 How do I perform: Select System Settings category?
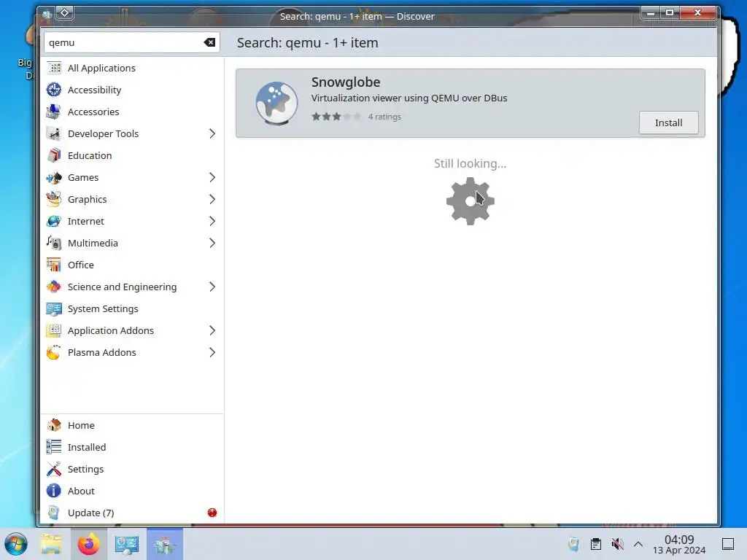pos(131,309)
